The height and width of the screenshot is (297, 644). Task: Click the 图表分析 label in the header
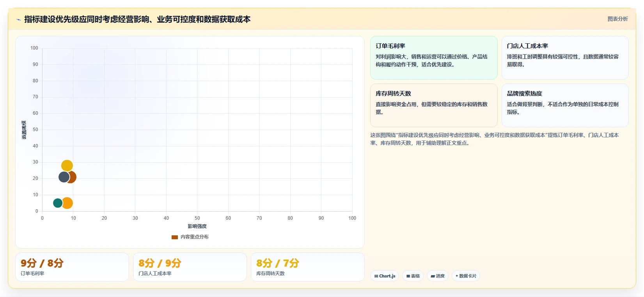[617, 19]
